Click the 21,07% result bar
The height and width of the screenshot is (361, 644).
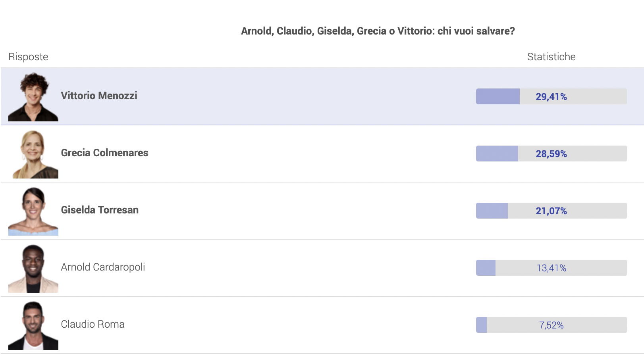pos(551,211)
